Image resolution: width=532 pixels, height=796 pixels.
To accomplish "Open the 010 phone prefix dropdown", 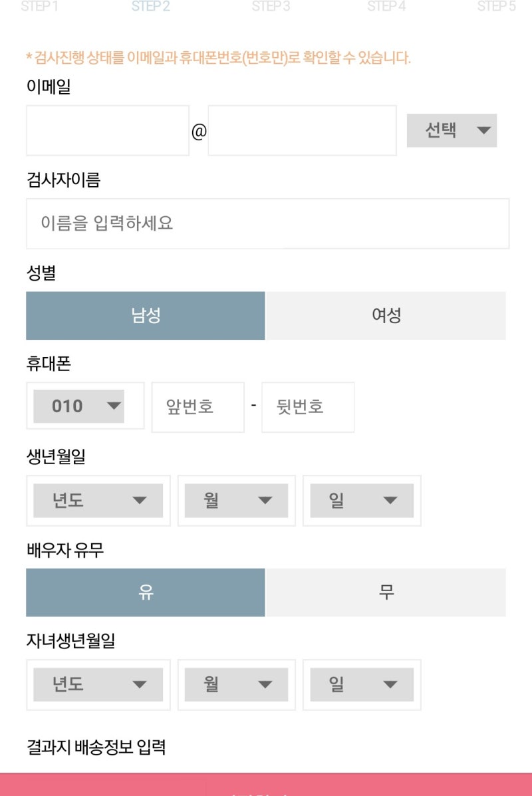I will point(78,406).
